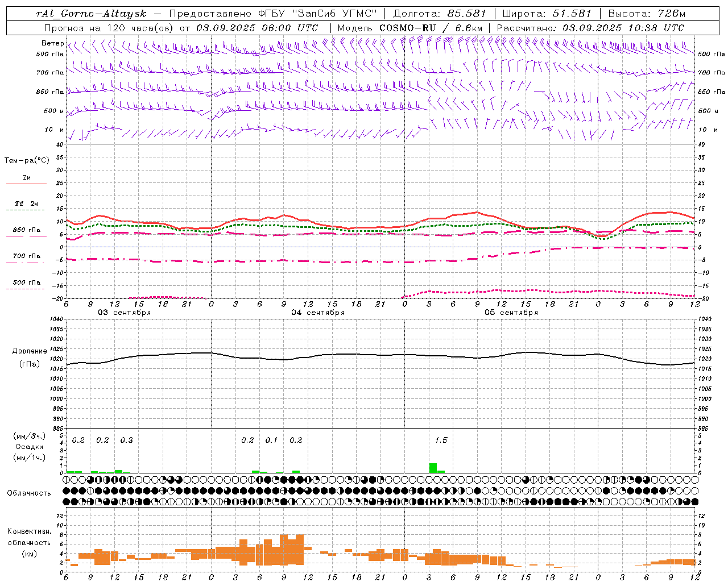This screenshot has height=582, width=728.
Task: Click the 'Осадки' precipitation label
Action: (30, 447)
